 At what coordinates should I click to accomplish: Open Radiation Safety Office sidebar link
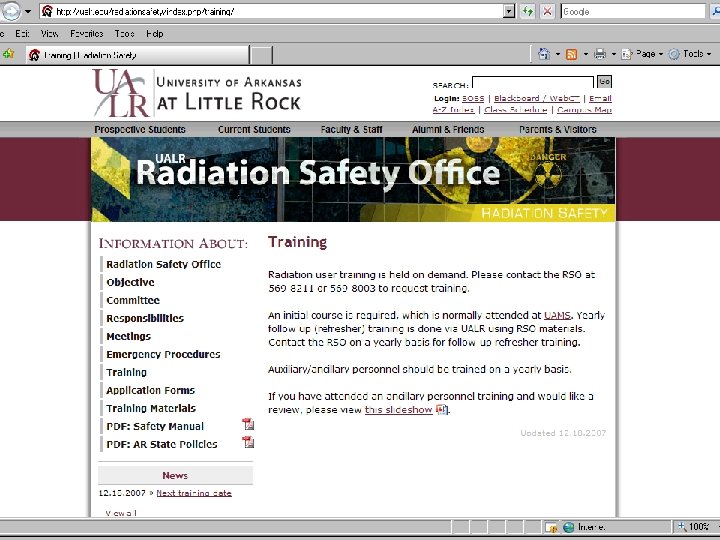163,264
